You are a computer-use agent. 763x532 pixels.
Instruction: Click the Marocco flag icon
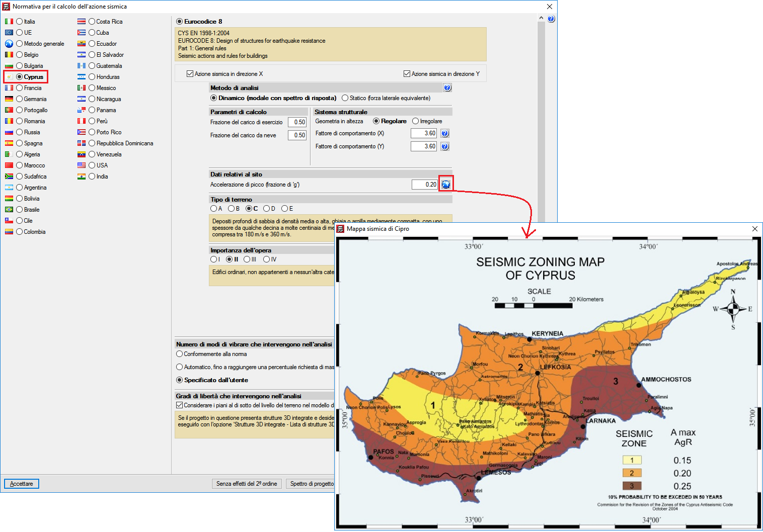(9, 165)
